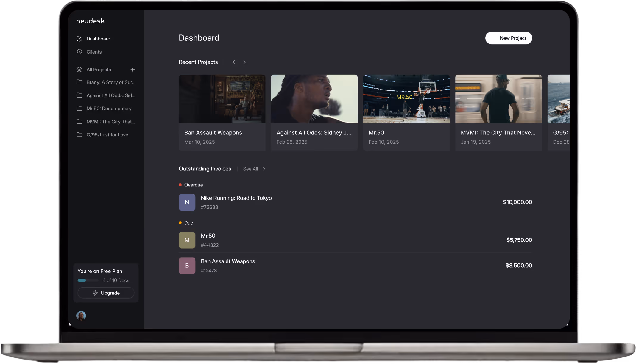Click the M avatar for Mr.50 invoice

point(187,240)
